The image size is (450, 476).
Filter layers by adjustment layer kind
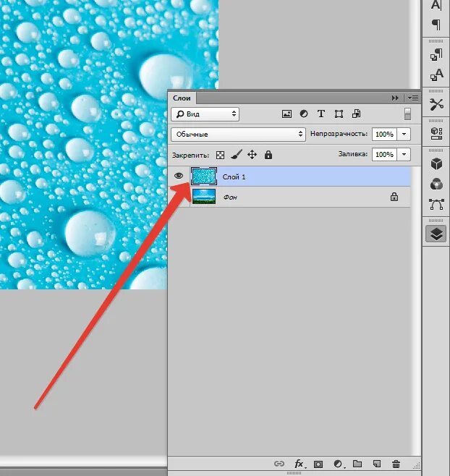(x=304, y=114)
